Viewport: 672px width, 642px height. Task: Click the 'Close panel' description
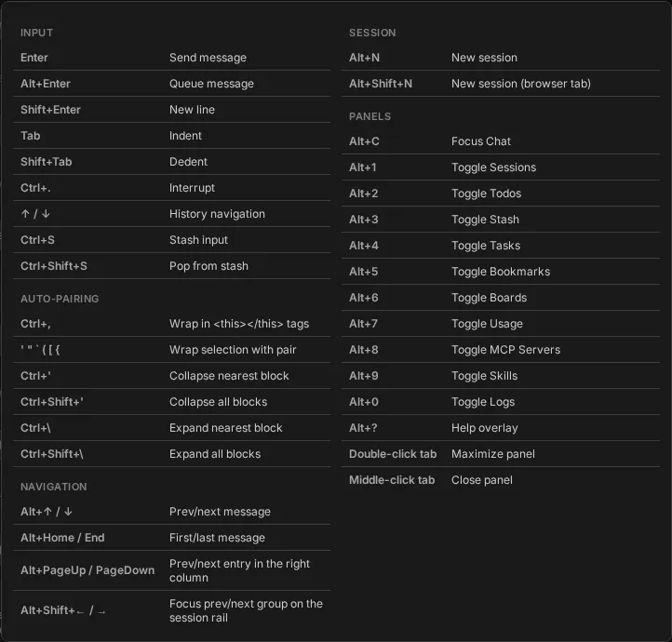[x=482, y=480]
